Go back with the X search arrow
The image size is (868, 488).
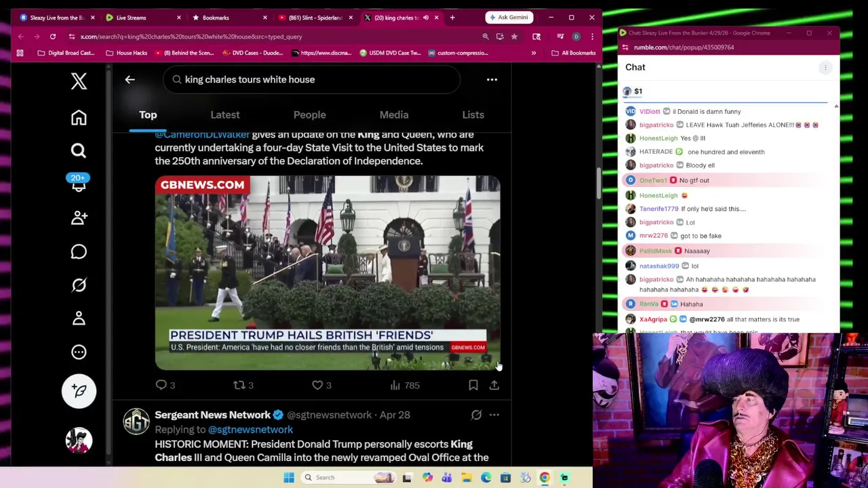130,79
